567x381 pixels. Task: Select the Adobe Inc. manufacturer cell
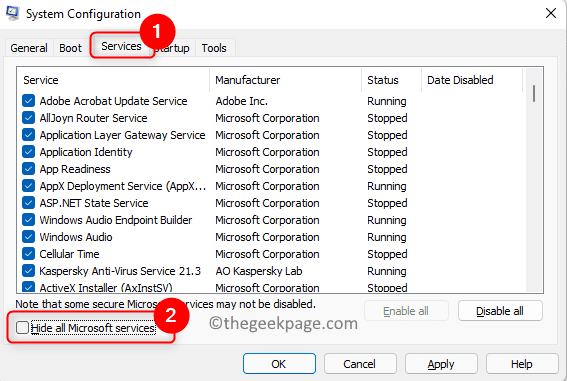[x=242, y=101]
